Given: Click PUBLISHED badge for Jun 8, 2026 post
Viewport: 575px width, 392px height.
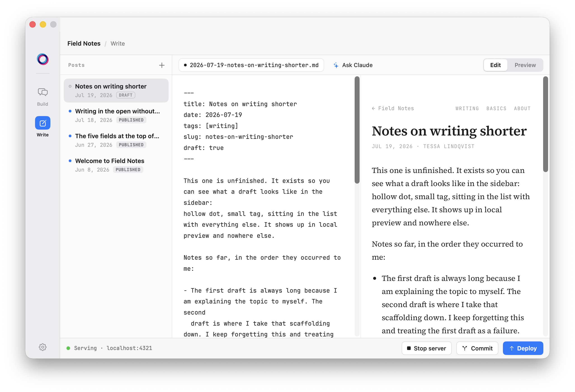Looking at the screenshot, I should (x=128, y=170).
